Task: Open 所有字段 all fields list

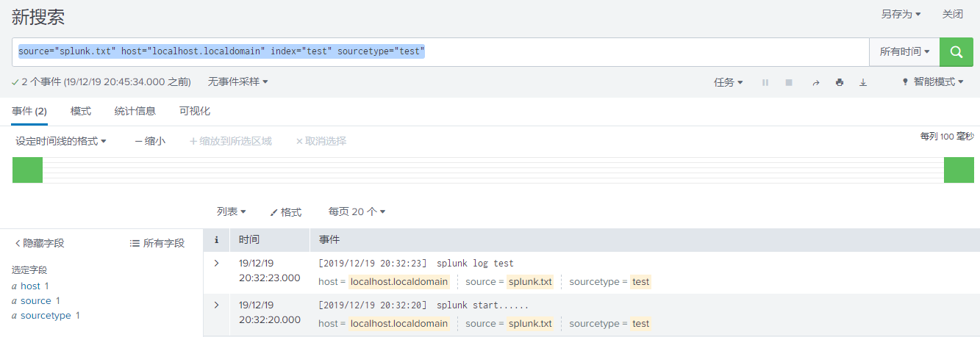Action: point(157,243)
